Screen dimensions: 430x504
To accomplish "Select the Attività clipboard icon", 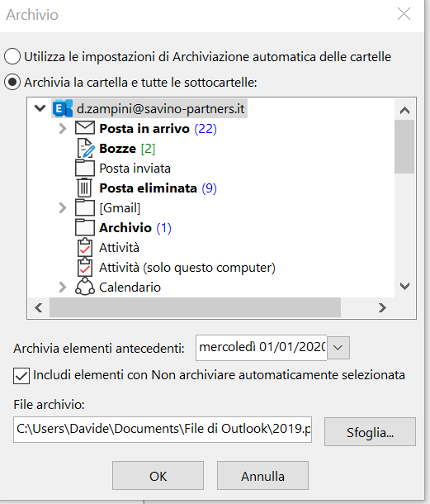I will 85,247.
